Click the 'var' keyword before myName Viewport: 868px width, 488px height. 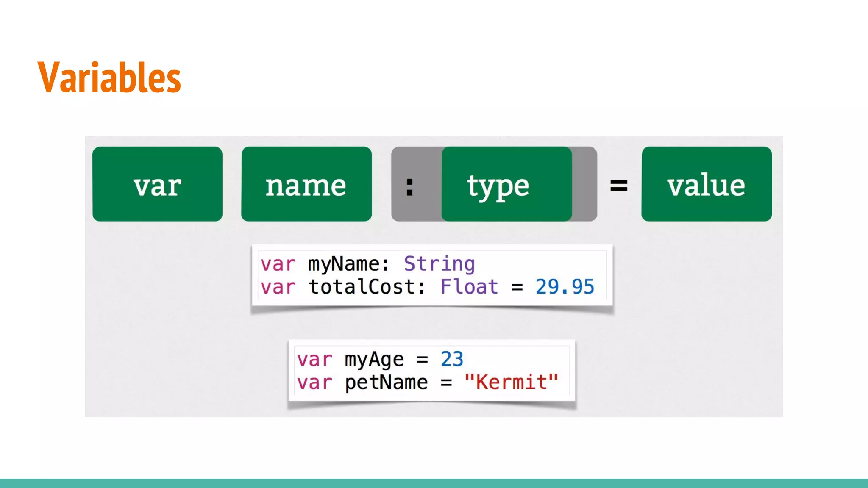278,264
